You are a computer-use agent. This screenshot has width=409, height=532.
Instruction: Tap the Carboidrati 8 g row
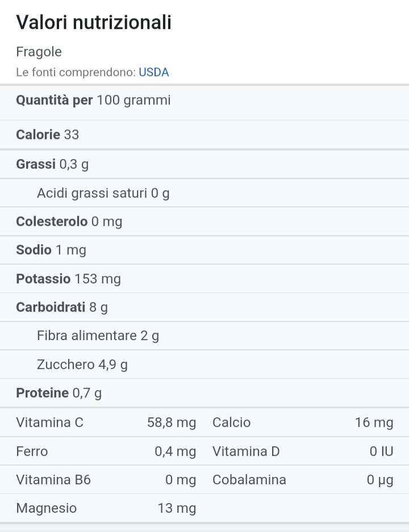[x=204, y=307]
